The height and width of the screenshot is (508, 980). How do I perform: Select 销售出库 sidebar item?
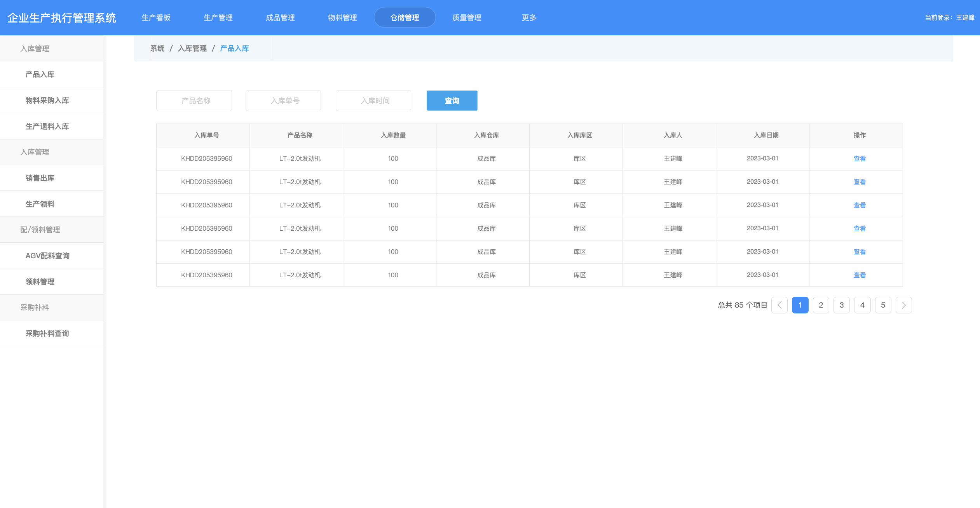pyautogui.click(x=40, y=178)
